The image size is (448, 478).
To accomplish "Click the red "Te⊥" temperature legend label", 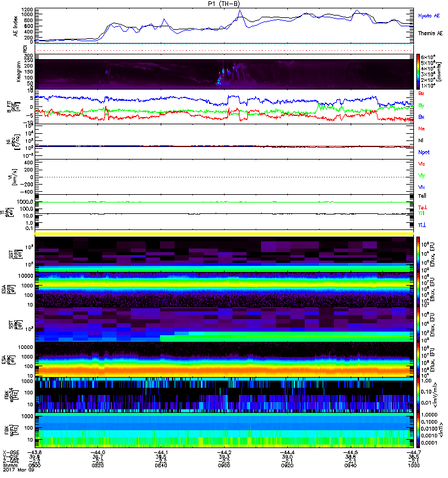I will coord(422,207).
